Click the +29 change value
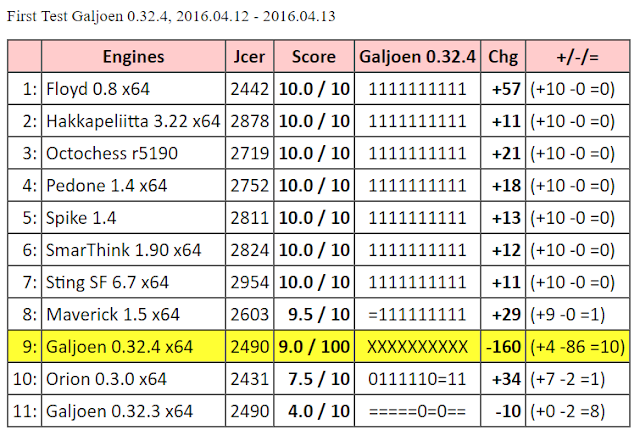Viewport: 640px width, 436px height. click(506, 315)
